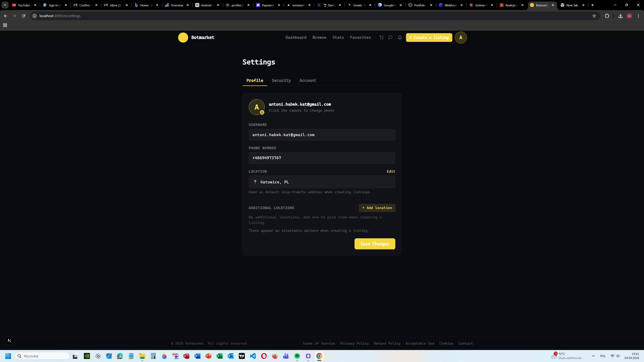Image resolution: width=644 pixels, height=362 pixels.
Task: Open the messages chat icon
Action: (x=390, y=38)
